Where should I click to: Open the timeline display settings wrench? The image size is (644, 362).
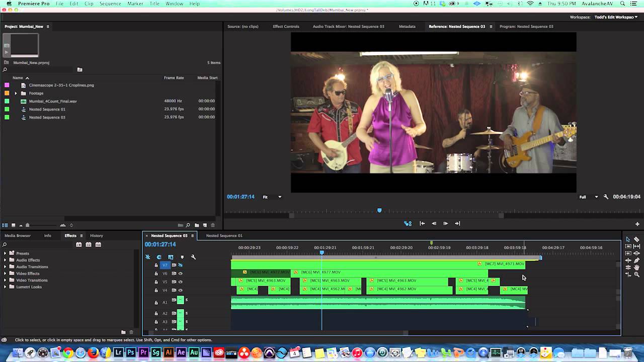(x=193, y=257)
